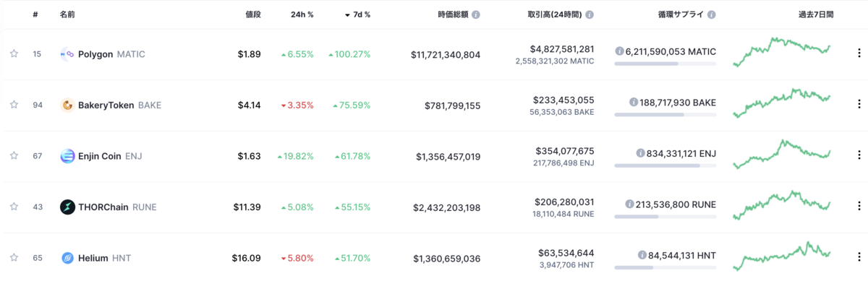Click the Polygon MATIC logo icon
The image size is (868, 281).
coord(67,54)
